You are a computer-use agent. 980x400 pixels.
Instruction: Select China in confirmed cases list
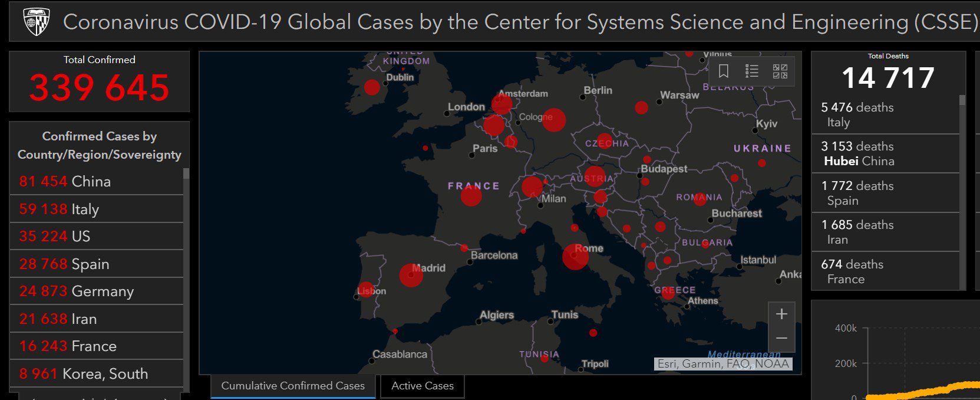point(97,181)
